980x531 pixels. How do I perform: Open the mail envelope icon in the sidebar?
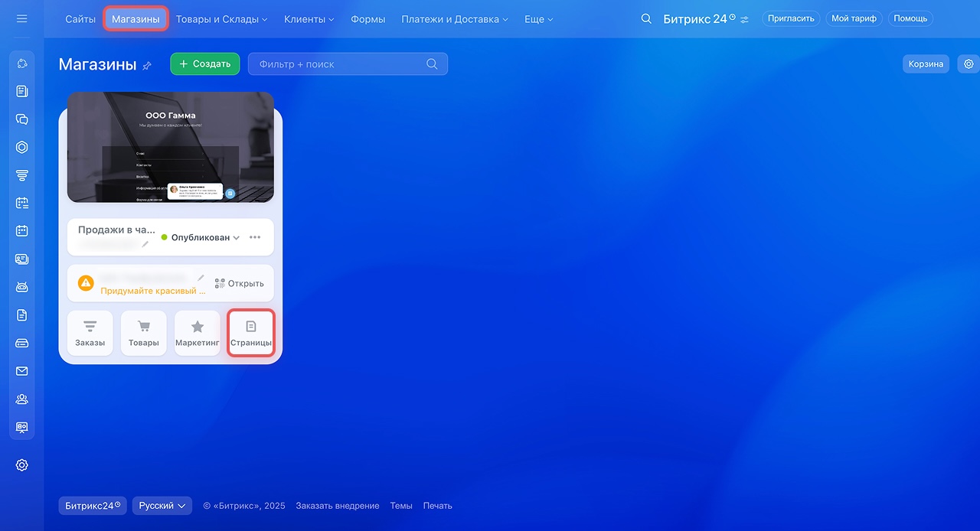tap(21, 371)
